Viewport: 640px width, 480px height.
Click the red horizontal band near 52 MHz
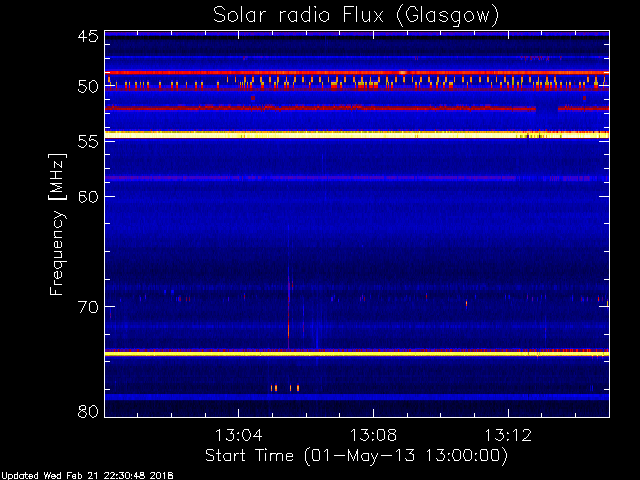(357, 108)
